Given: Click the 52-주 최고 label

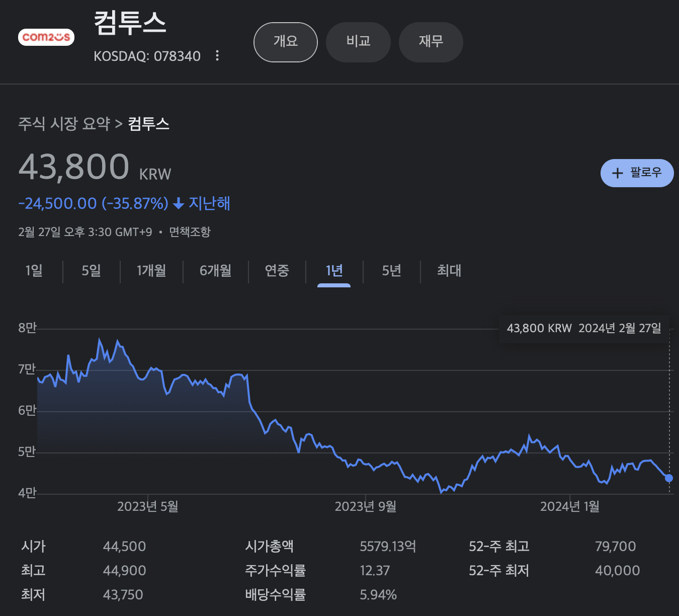Looking at the screenshot, I should pyautogui.click(x=499, y=547).
